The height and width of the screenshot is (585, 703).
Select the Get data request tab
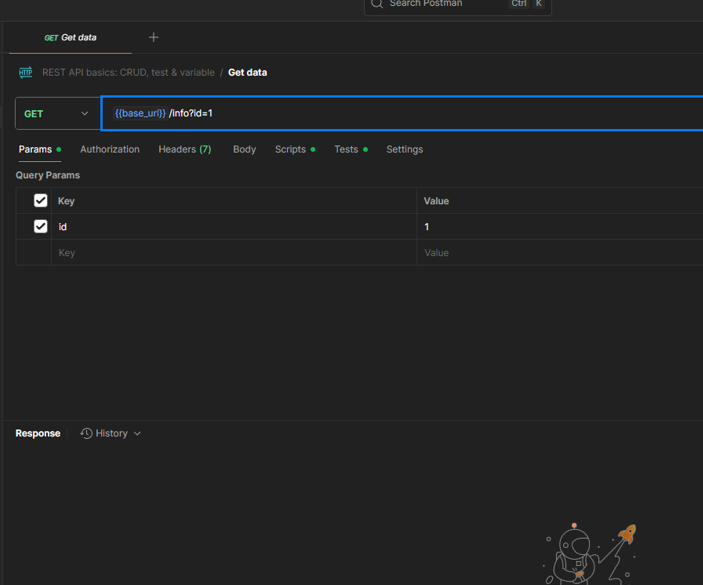[x=70, y=38]
